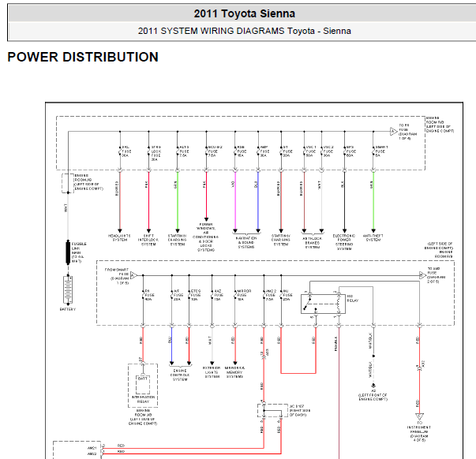Click the 'HEADLIGHTS SYSTEM' label
This screenshot has height=459, width=476.
click(120, 238)
